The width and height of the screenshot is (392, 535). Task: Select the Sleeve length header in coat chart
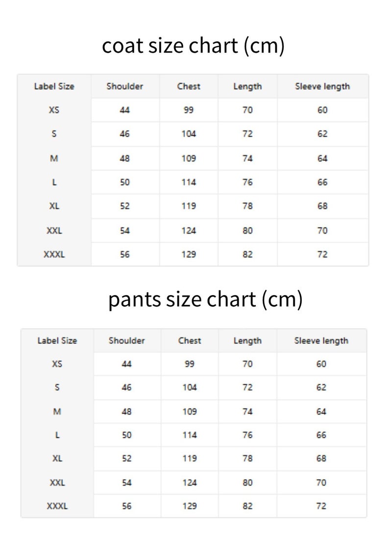[x=322, y=87]
